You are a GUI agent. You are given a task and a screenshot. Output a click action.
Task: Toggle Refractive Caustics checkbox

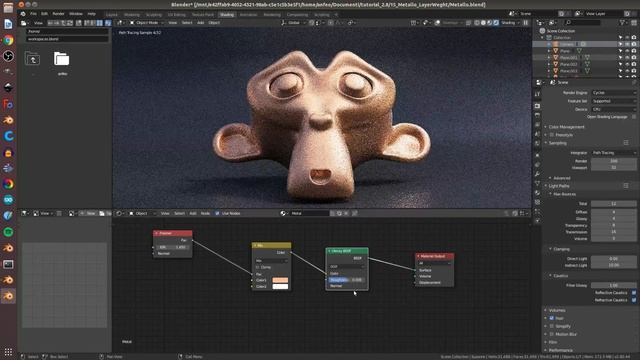tap(633, 300)
